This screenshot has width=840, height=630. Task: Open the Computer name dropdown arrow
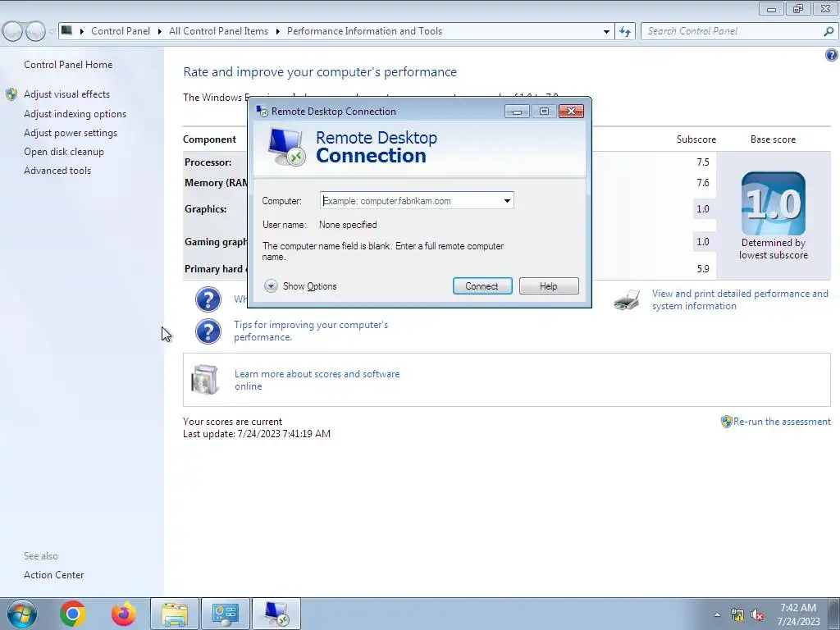(x=507, y=201)
